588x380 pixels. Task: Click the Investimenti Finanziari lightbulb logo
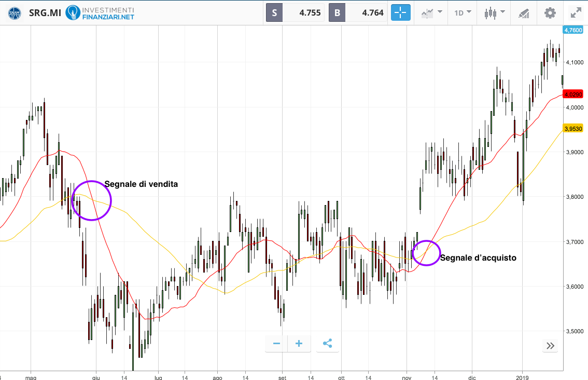[73, 12]
